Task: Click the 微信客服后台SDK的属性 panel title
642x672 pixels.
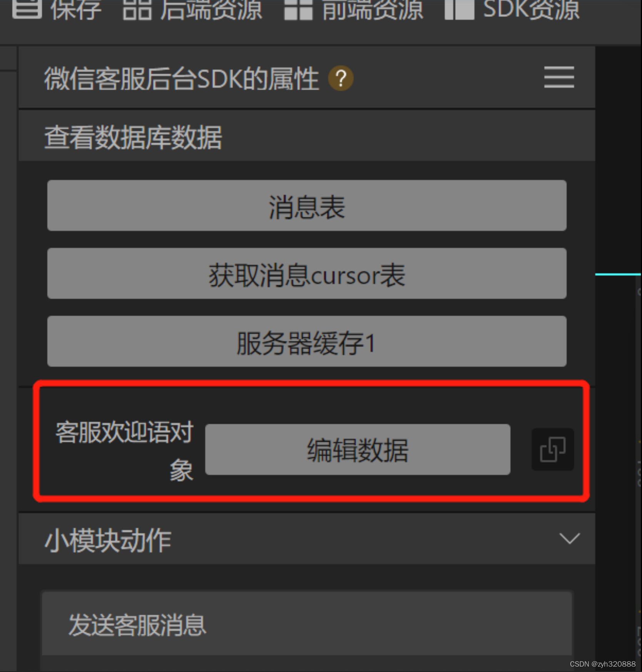Action: click(181, 79)
